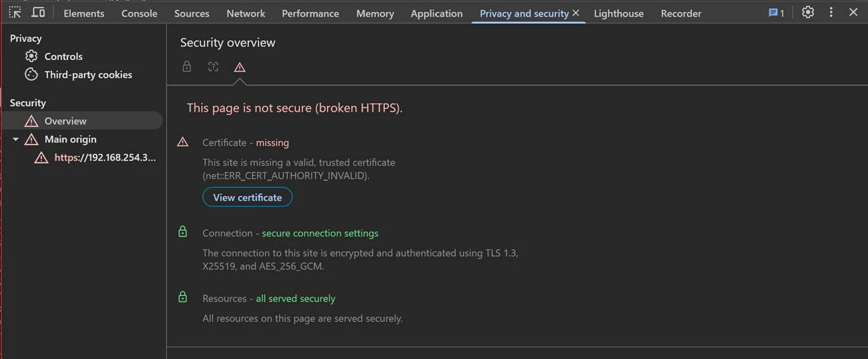Viewport: 868px width, 359px height.
Task: Switch to the Console tab
Action: 140,13
